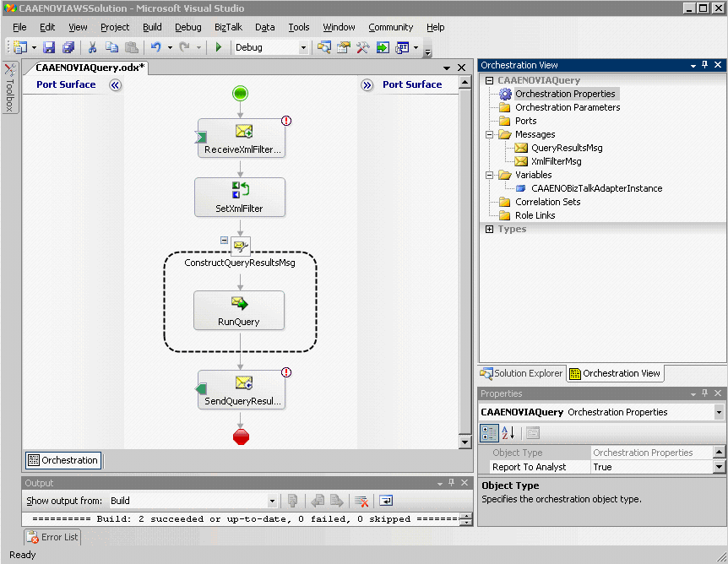The width and height of the screenshot is (728, 564).
Task: Collapse the left Port Surface
Action: click(115, 85)
